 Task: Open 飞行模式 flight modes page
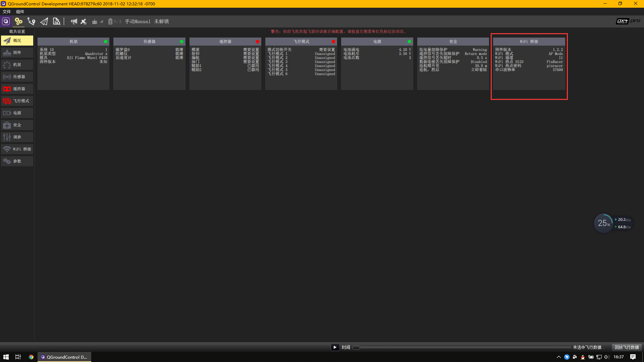17,101
